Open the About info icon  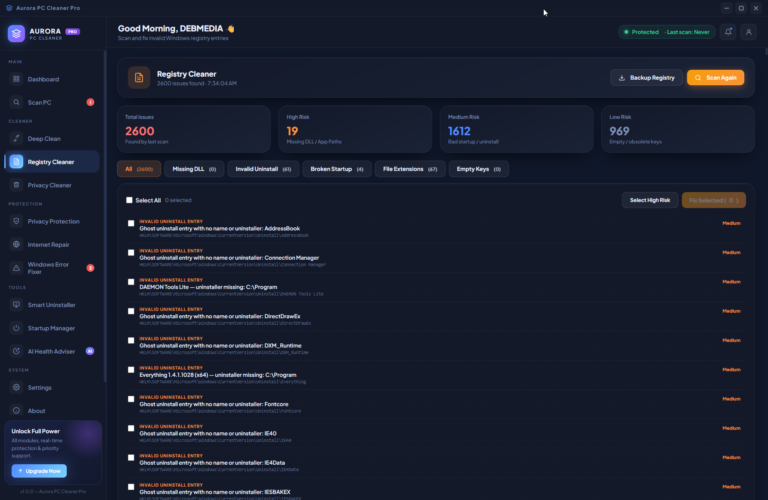click(x=16, y=411)
